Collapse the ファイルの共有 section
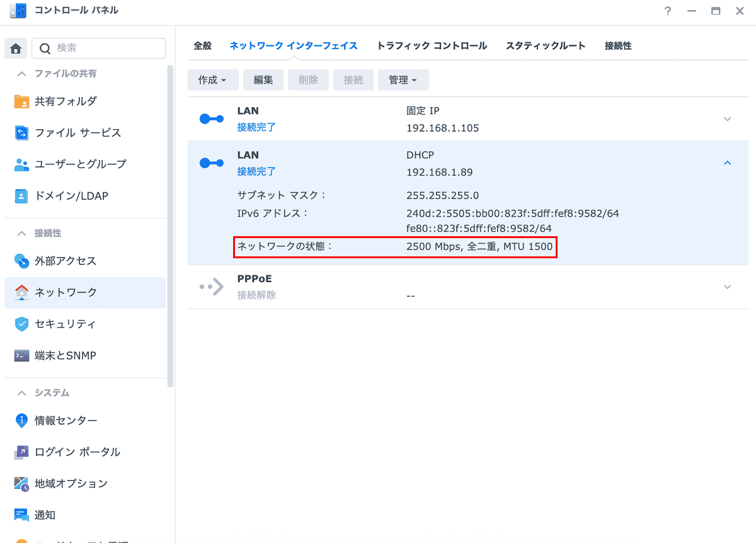The height and width of the screenshot is (543, 756). 23,74
